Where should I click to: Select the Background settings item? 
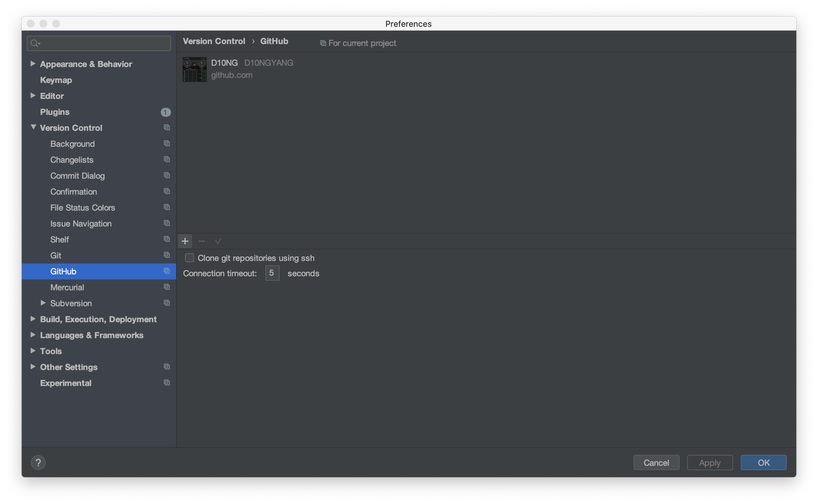click(99, 144)
